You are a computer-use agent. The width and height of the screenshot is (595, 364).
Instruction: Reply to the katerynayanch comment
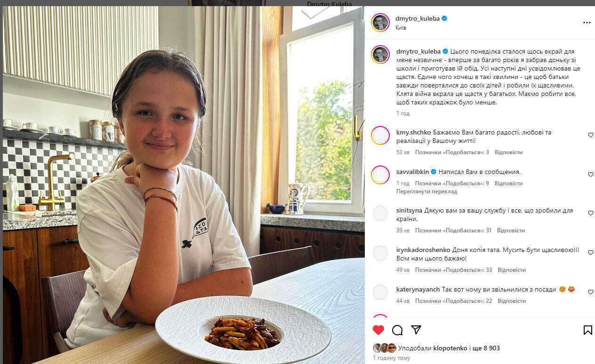[511, 301]
